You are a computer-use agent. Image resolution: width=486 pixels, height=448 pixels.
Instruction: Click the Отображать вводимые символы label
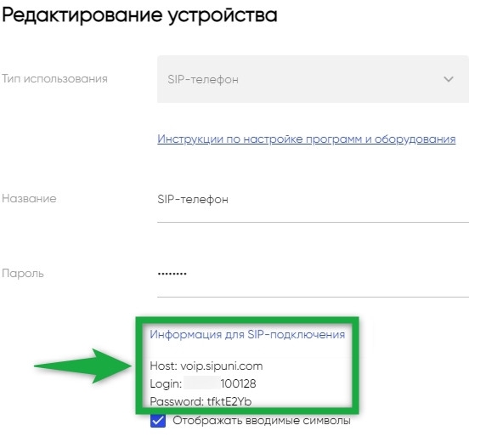coord(262,421)
